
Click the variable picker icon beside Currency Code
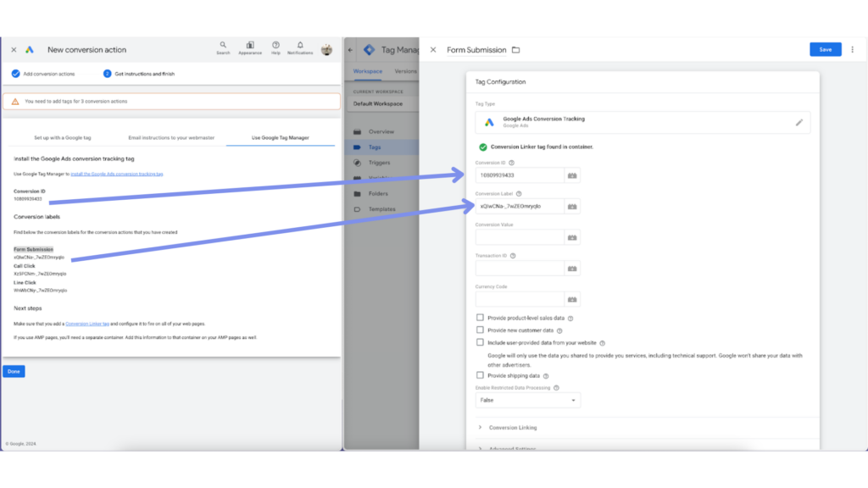pos(572,299)
